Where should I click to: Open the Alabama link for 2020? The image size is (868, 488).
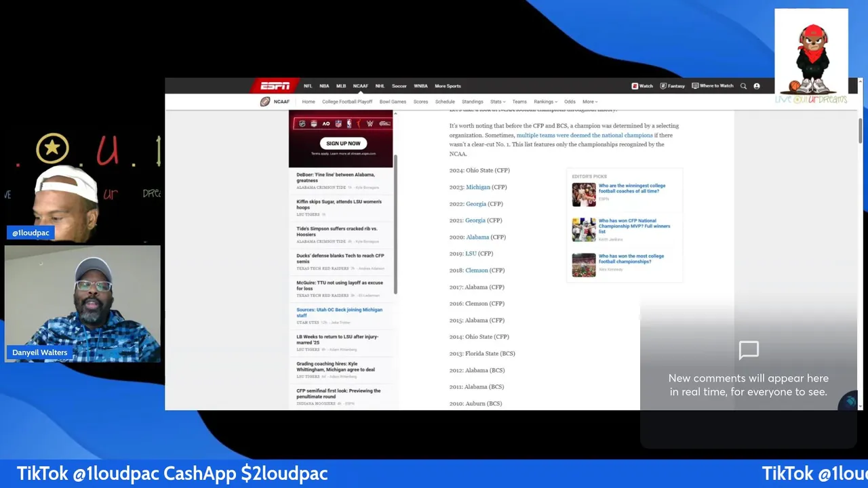point(477,237)
